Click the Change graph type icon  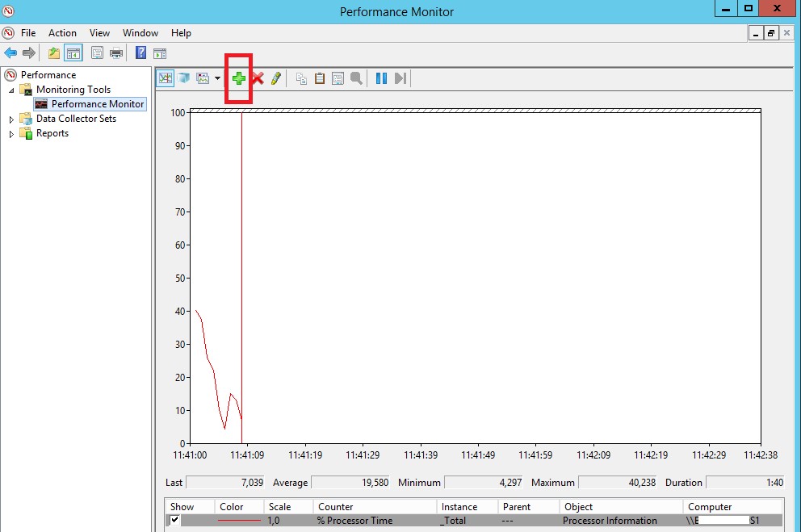(x=203, y=78)
